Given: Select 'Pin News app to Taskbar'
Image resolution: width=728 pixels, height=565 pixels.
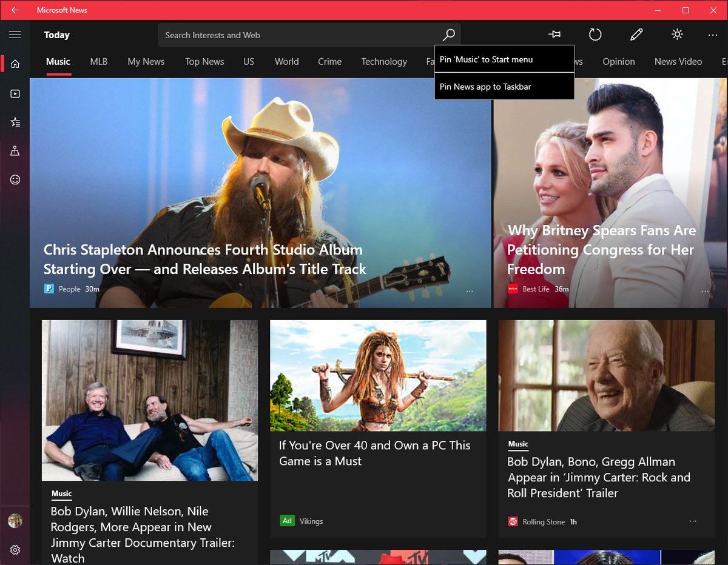Looking at the screenshot, I should point(504,87).
